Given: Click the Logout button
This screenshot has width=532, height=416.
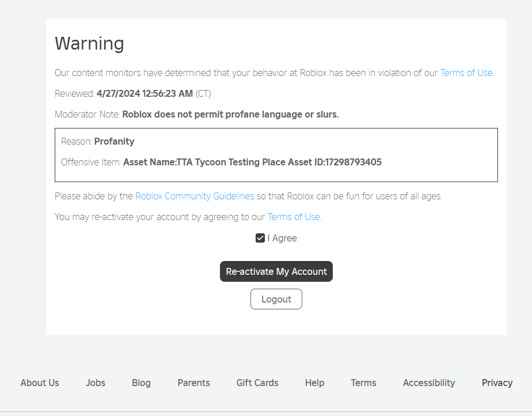Looking at the screenshot, I should [x=276, y=299].
